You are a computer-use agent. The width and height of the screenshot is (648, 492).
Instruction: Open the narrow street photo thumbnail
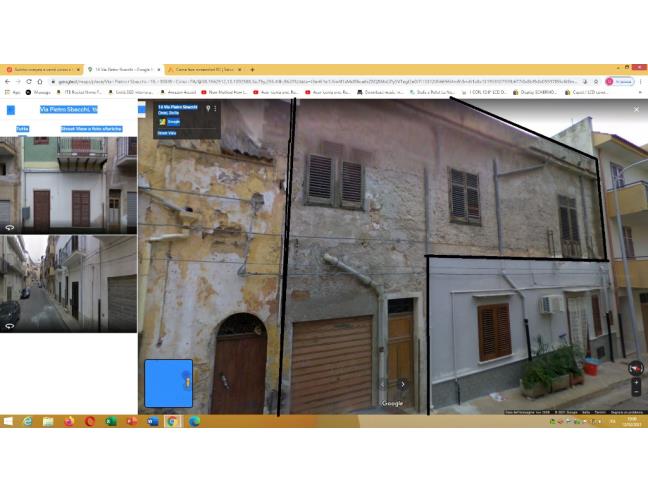(69, 283)
